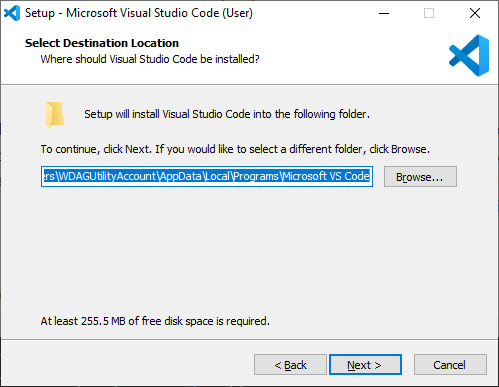Click the 'At least 255.5 MB' disk space text
This screenshot has width=499, height=387.
tap(155, 321)
